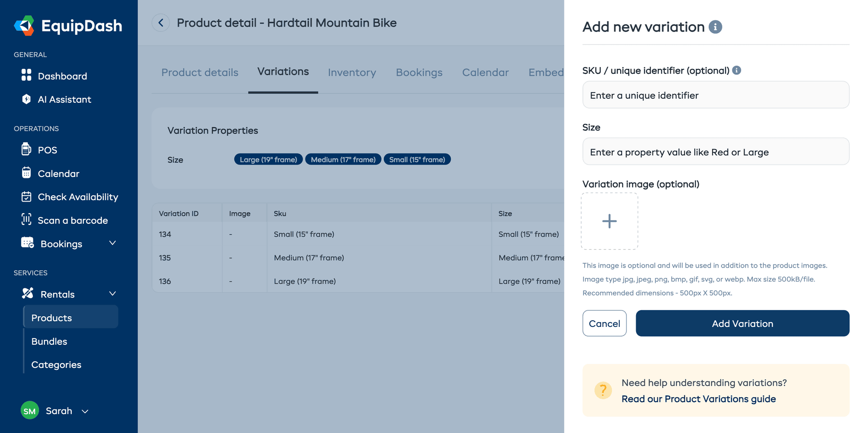Click plus icon to upload variation image
Image resolution: width=868 pixels, height=433 pixels.
pyautogui.click(x=610, y=221)
